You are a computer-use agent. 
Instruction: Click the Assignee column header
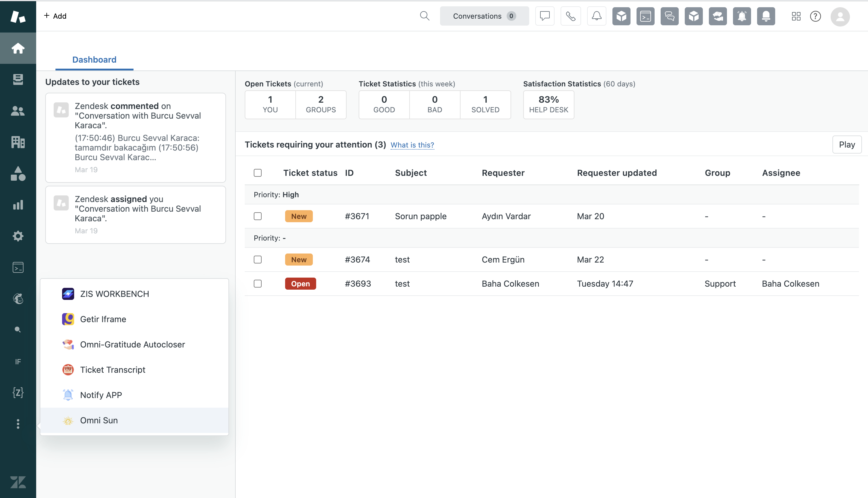(781, 173)
